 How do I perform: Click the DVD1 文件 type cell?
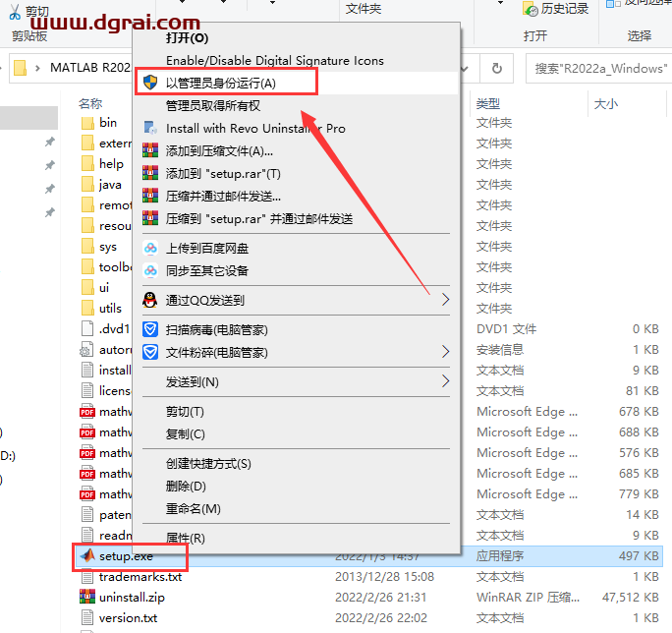pos(506,329)
